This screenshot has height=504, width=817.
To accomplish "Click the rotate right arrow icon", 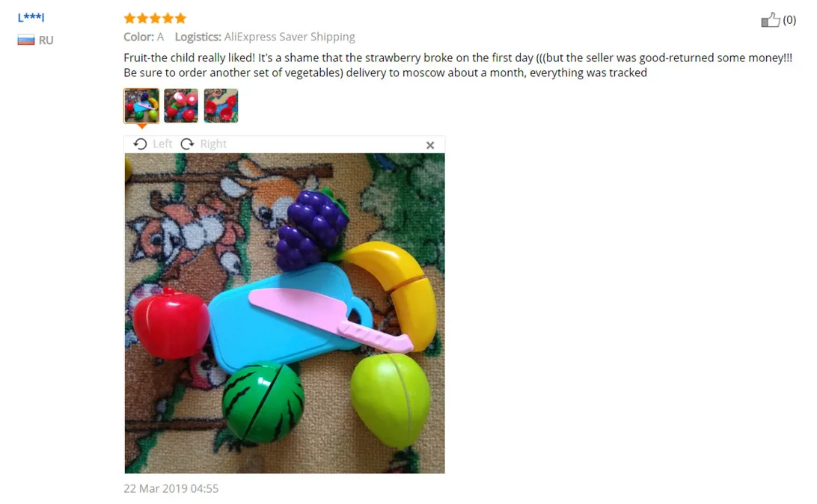I will 187,144.
